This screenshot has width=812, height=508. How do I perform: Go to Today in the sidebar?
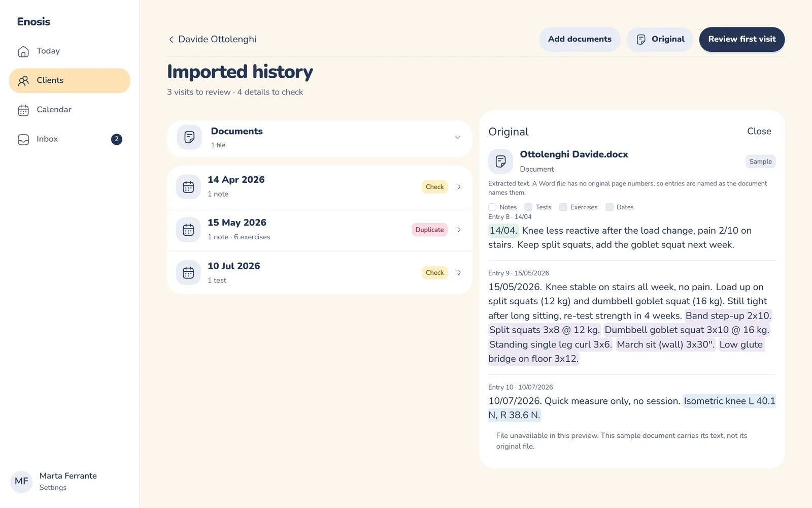pos(70,51)
